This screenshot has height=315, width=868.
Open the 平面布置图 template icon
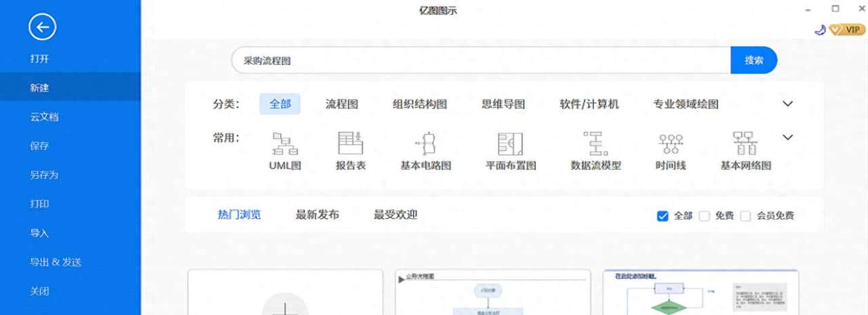511,143
